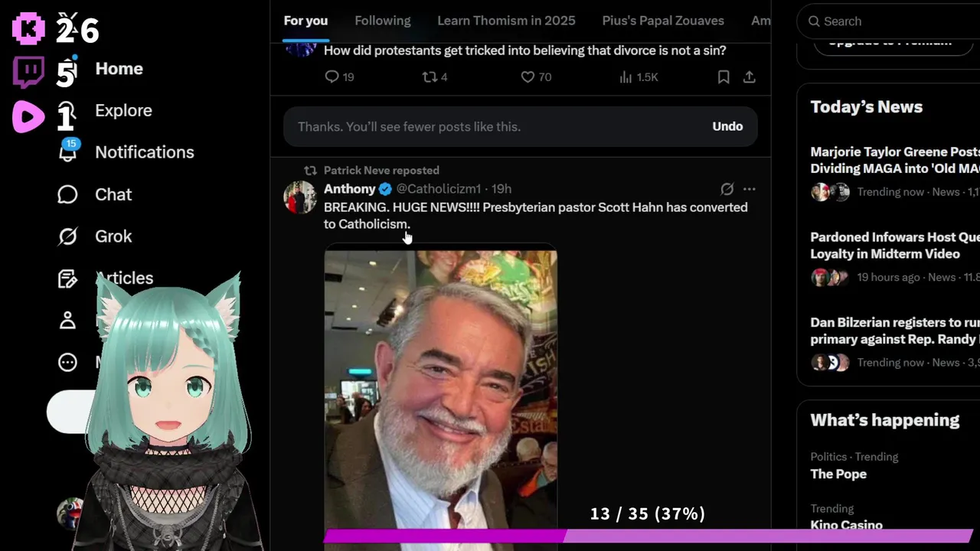
Task: Open the Chat icon in sidebar
Action: coord(68,194)
